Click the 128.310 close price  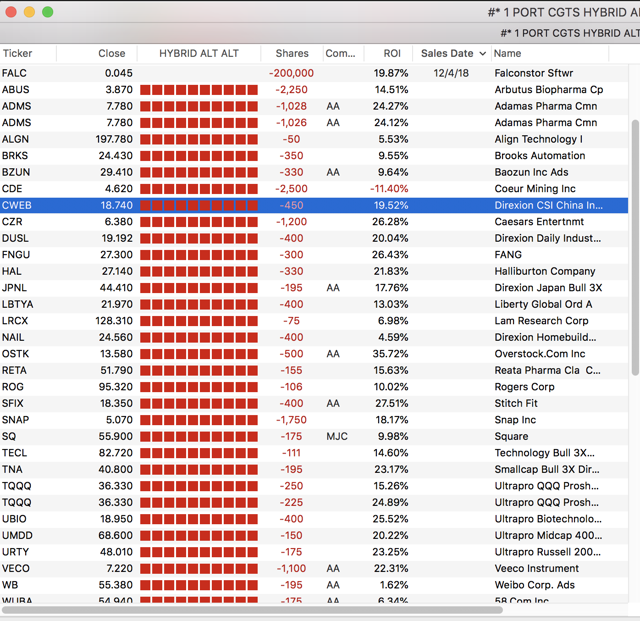(x=114, y=321)
